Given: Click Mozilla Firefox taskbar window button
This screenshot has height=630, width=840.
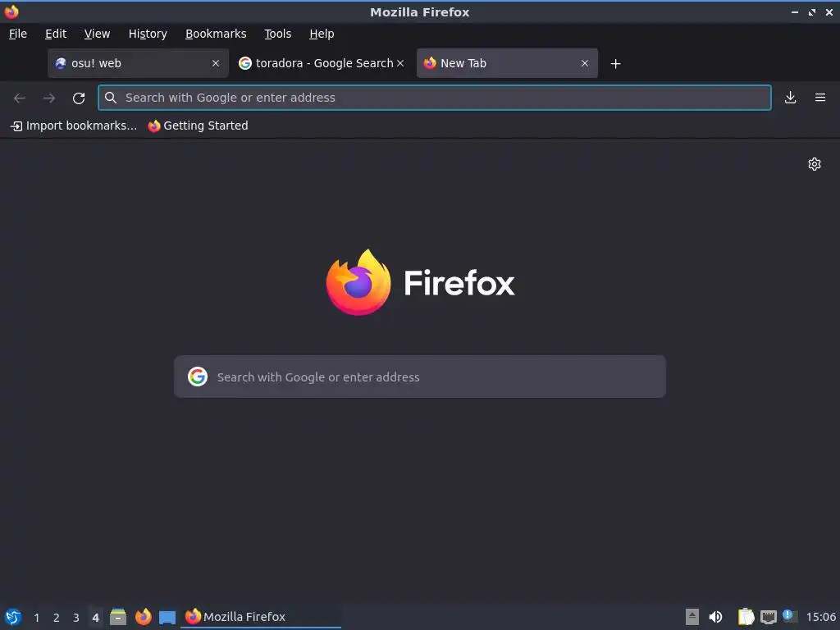Looking at the screenshot, I should (x=261, y=617).
